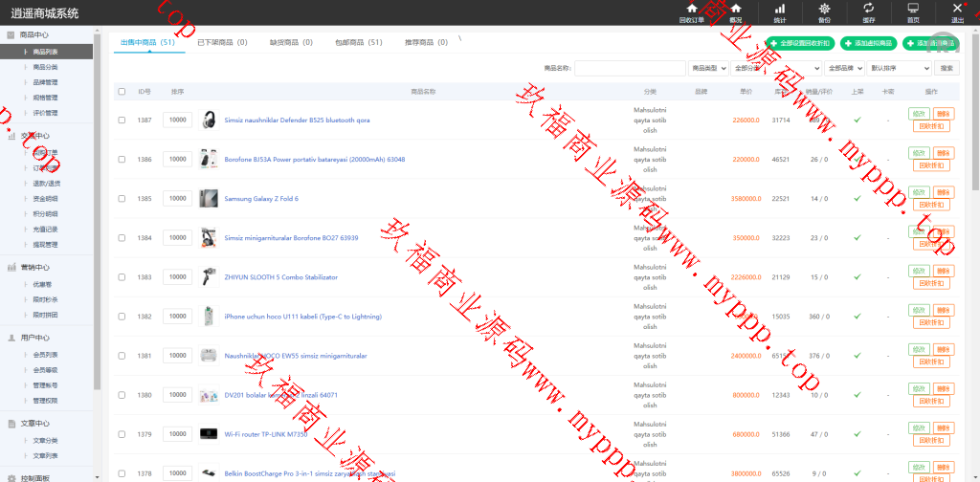980x482 pixels.
Task: Click the 退出 logout X icon
Action: 957,11
